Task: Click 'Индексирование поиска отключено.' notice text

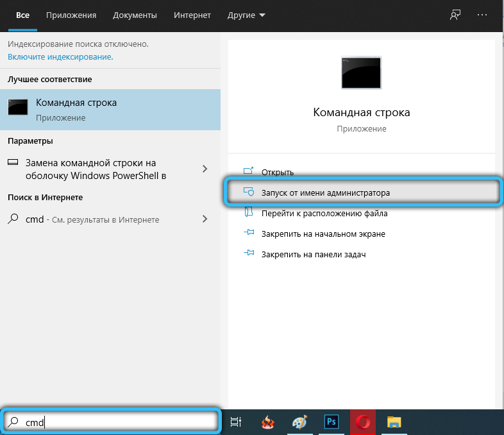Action: point(78,44)
